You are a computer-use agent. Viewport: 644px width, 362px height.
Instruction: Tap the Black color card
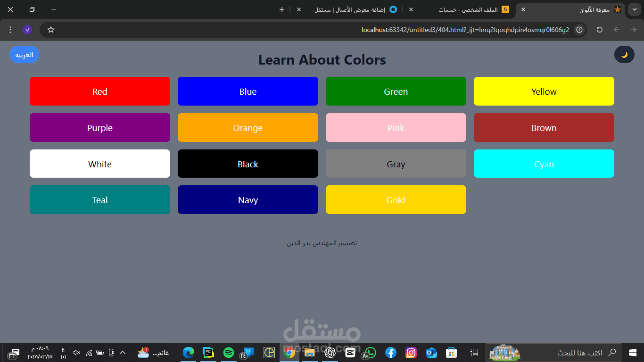pyautogui.click(x=248, y=164)
